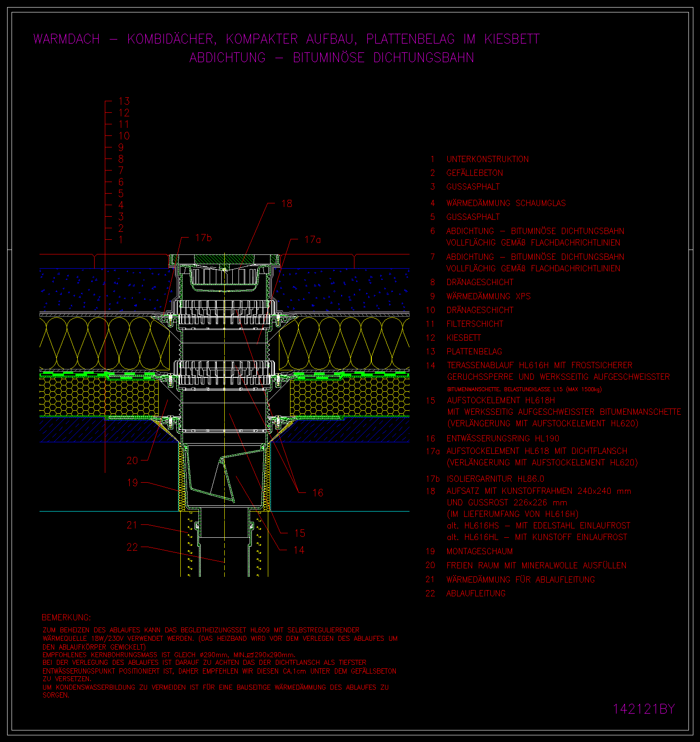Click legend entry 'ISOLIERGARNITUR HL86.0'
Screen dimensions: 700x742
tap(495, 479)
